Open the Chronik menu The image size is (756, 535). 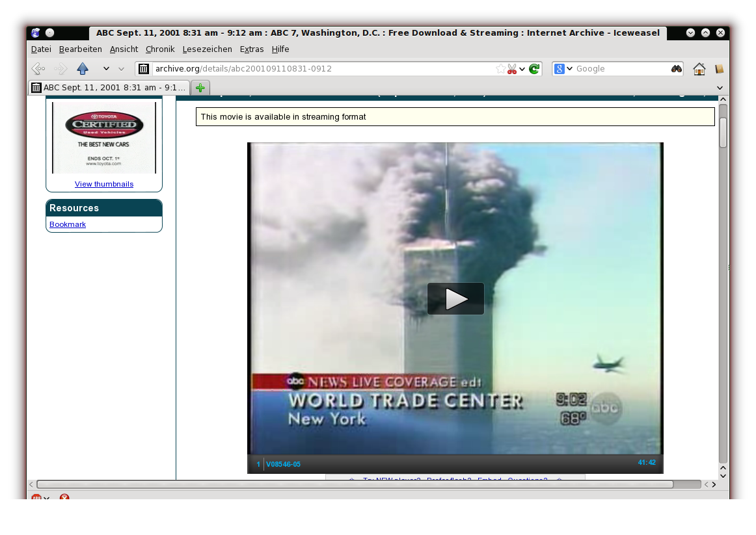[160, 49]
